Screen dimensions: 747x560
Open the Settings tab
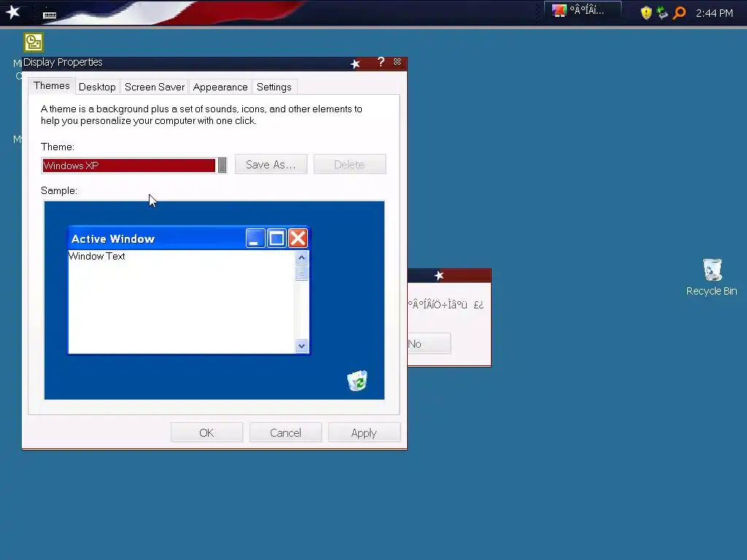coord(274,87)
